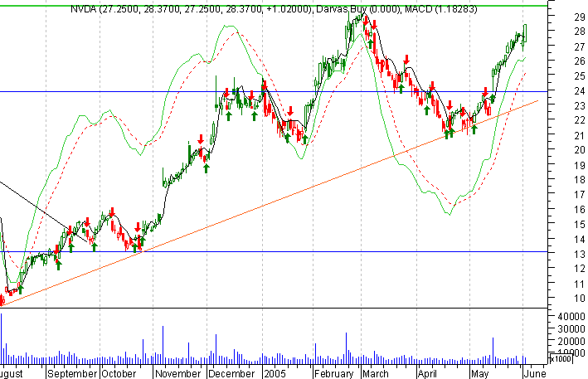Click the 12 price axis label
The height and width of the screenshot is (379, 588).
coord(580,269)
